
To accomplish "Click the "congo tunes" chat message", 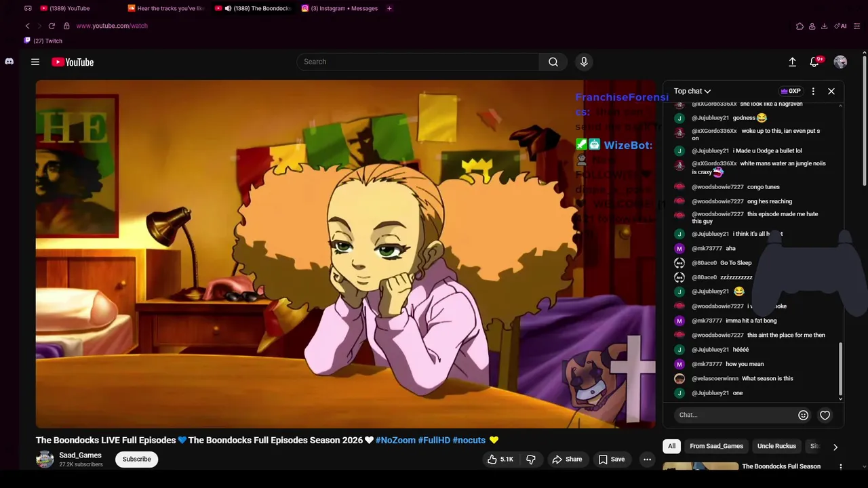I will pyautogui.click(x=764, y=187).
